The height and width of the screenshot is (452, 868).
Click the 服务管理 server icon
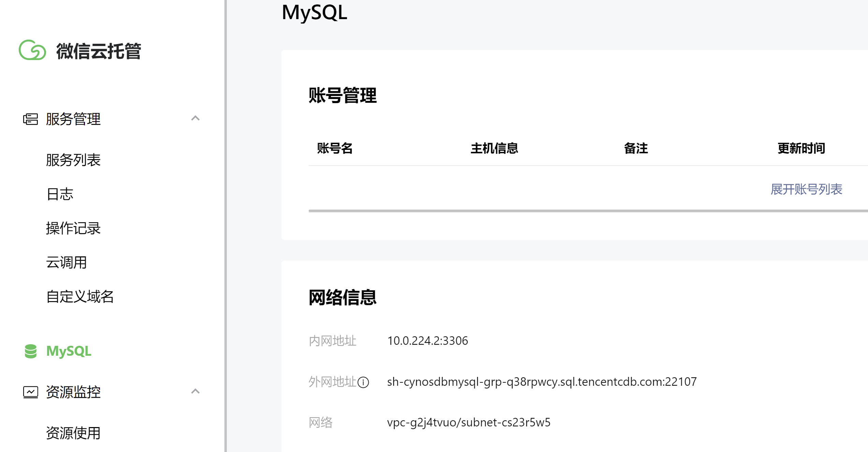[x=30, y=119]
